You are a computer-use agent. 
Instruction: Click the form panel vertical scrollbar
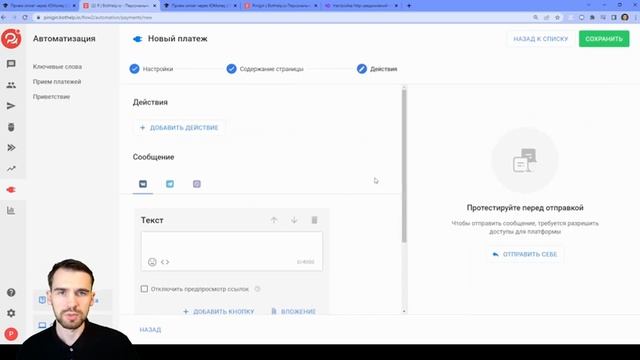tap(404, 165)
